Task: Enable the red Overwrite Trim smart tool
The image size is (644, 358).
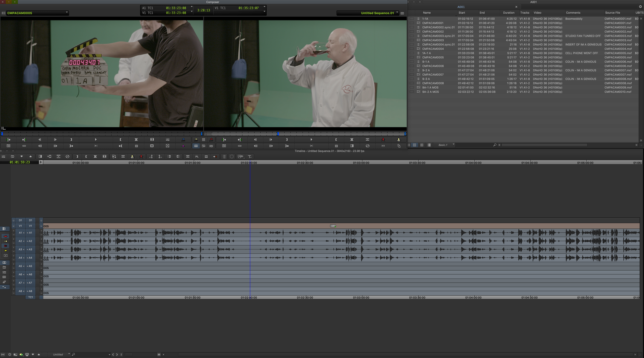Action: click(5, 246)
